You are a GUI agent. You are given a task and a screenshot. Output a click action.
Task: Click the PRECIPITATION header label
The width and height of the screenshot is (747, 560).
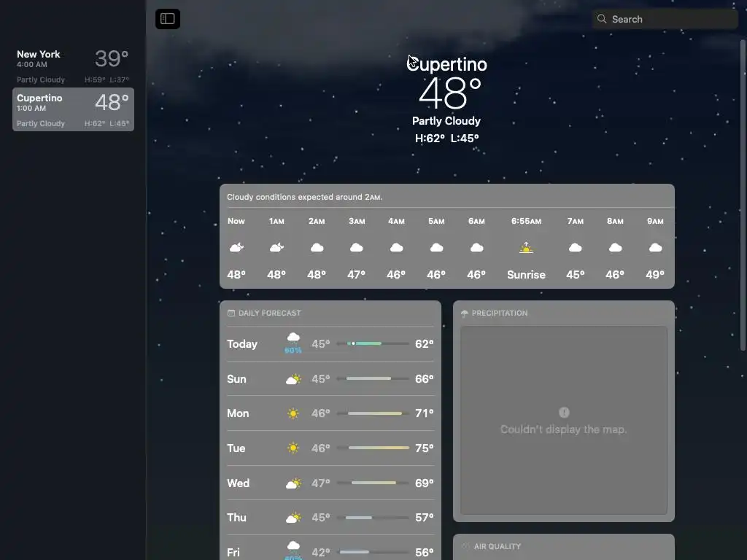pyautogui.click(x=500, y=313)
